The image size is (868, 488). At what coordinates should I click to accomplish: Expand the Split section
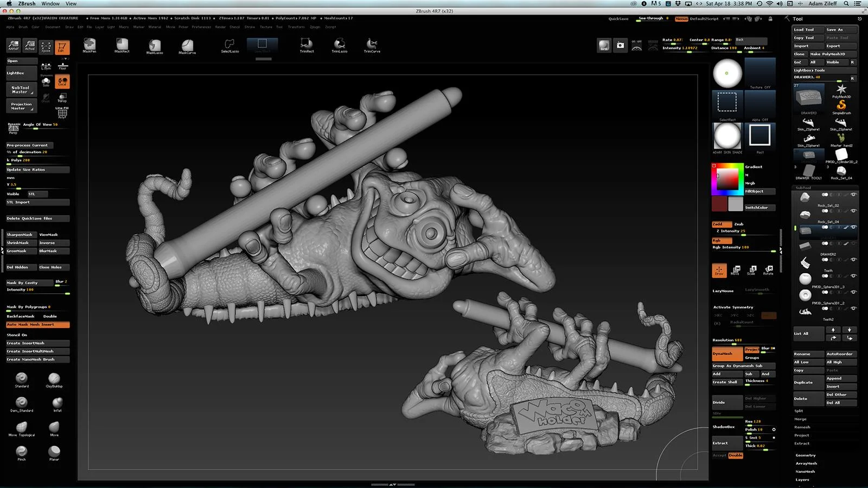[799, 411]
